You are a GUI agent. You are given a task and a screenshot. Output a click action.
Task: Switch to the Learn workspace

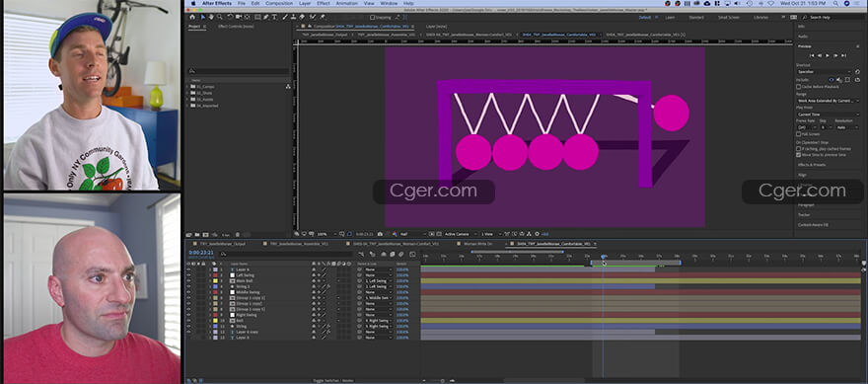pyautogui.click(x=670, y=17)
